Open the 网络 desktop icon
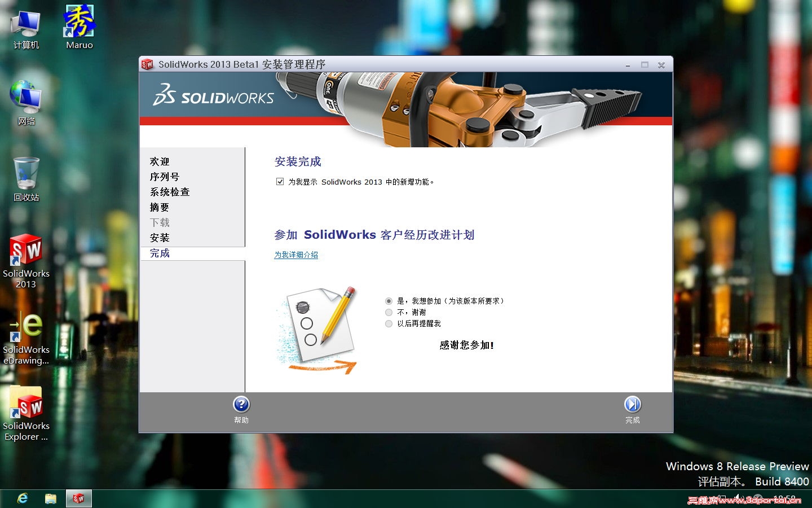812x508 pixels. point(26,103)
